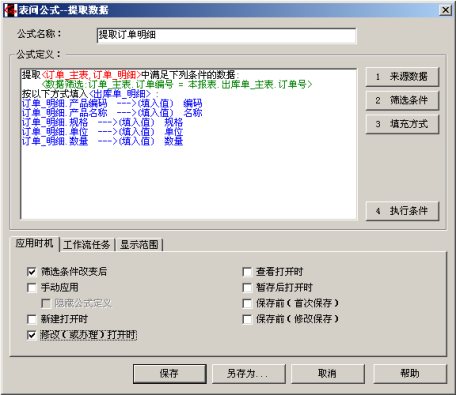This screenshot has height=395, width=456.
Task: Enable the 手动应用 checkbox
Action: 32,288
